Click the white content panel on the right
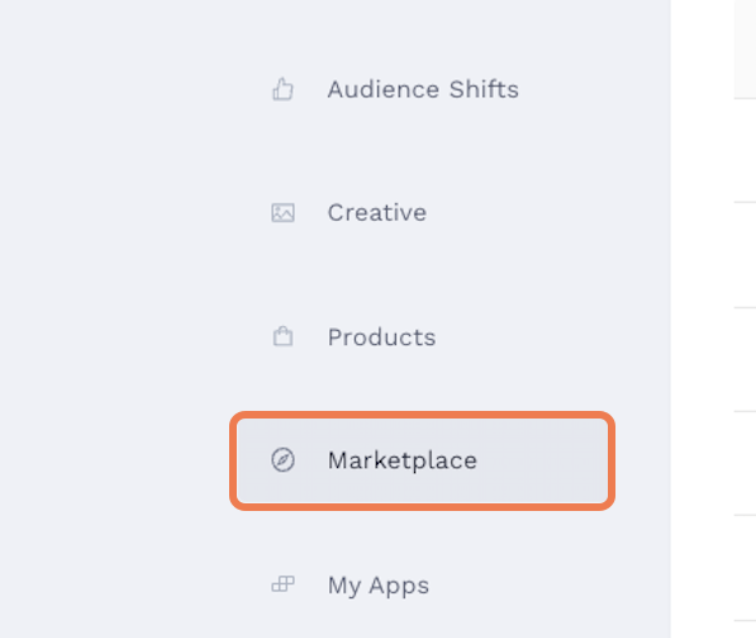The width and height of the screenshot is (756, 638). click(x=712, y=300)
